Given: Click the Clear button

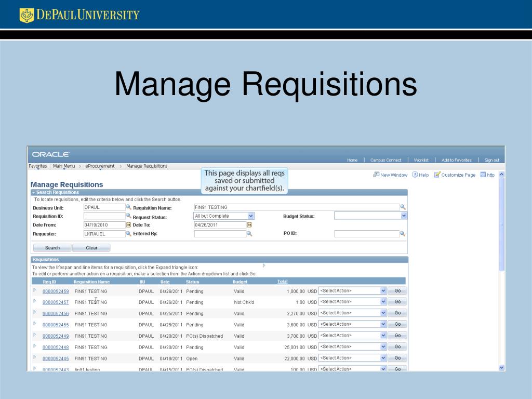Looking at the screenshot, I should 91,248.
